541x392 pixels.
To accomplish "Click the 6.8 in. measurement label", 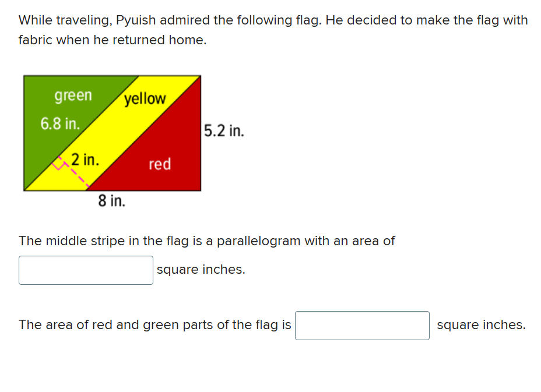I will tap(59, 122).
